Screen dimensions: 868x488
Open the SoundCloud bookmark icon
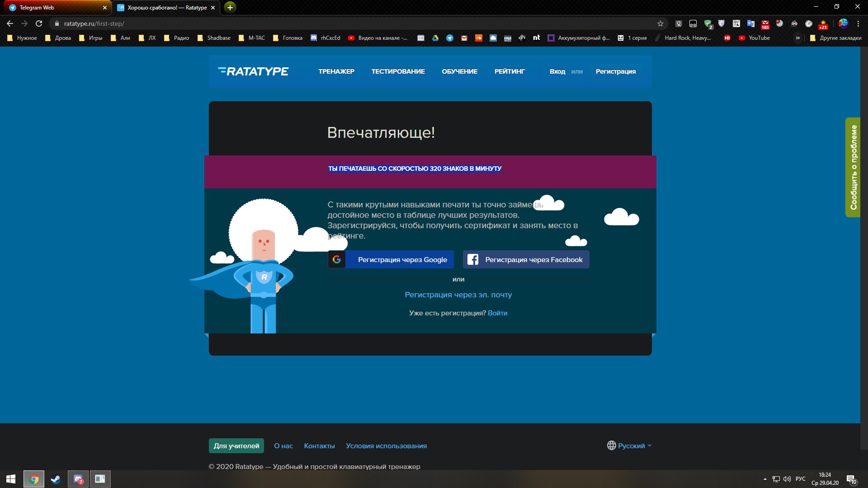(479, 38)
